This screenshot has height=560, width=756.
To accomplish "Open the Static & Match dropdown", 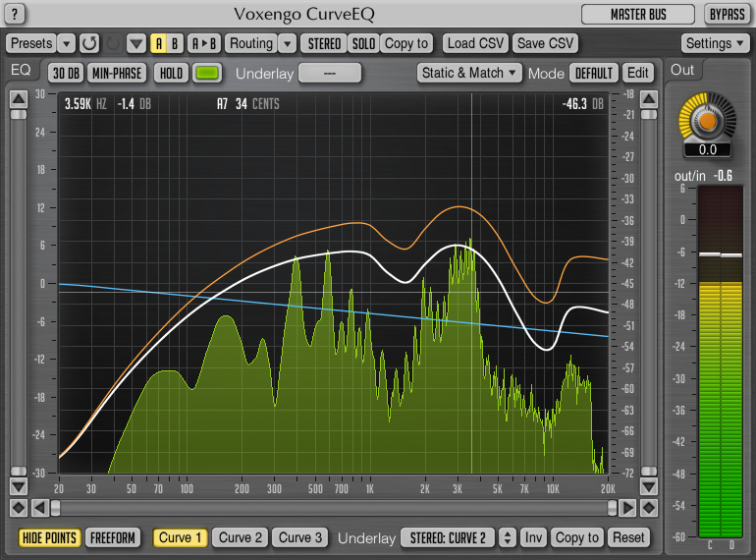I will click(x=469, y=73).
